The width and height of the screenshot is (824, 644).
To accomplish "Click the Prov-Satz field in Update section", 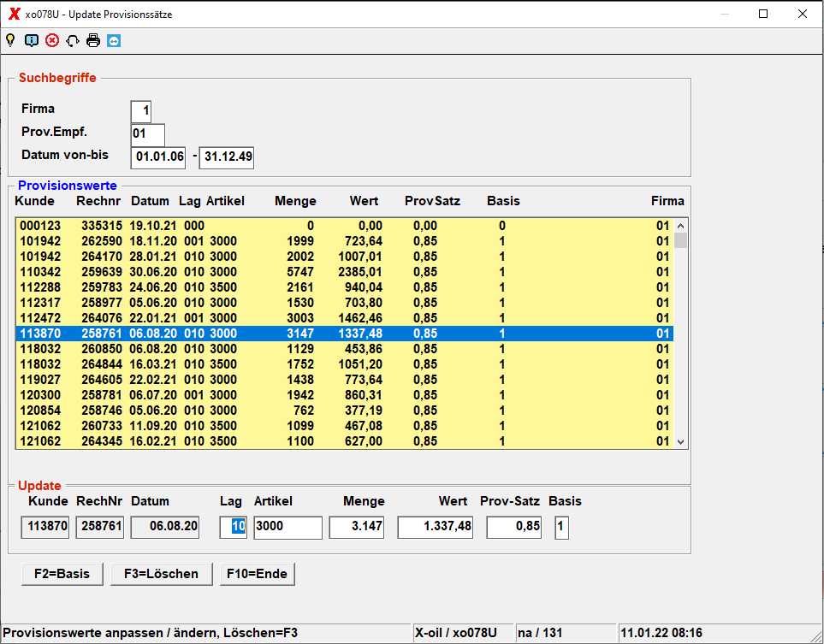I will 514,527.
